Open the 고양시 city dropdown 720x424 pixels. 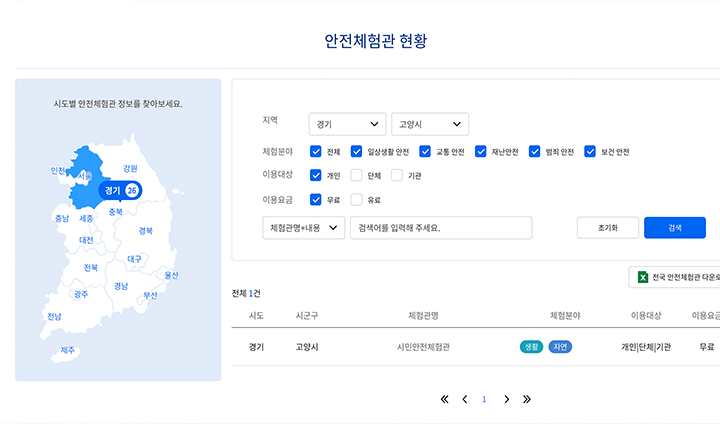[x=430, y=124]
